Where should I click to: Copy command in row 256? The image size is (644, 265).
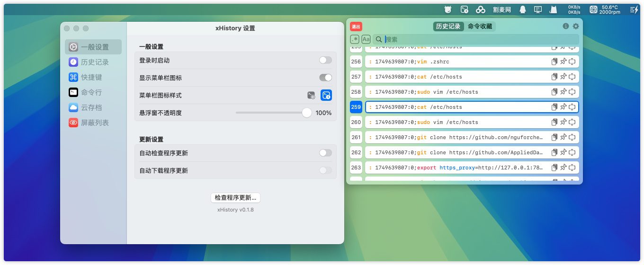[555, 62]
